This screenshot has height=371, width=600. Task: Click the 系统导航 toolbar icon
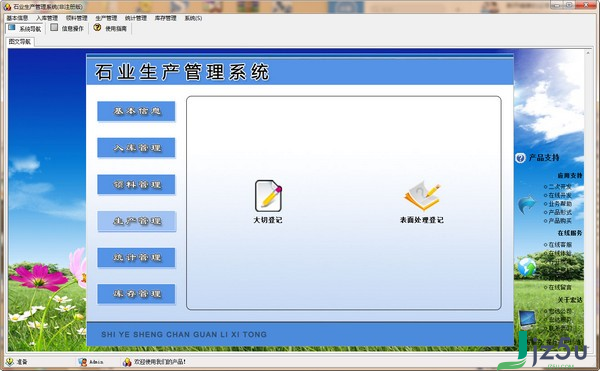(x=11, y=28)
